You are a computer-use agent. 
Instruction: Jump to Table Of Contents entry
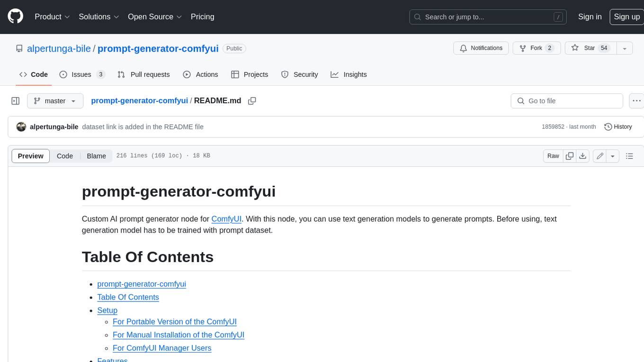coord(128,297)
